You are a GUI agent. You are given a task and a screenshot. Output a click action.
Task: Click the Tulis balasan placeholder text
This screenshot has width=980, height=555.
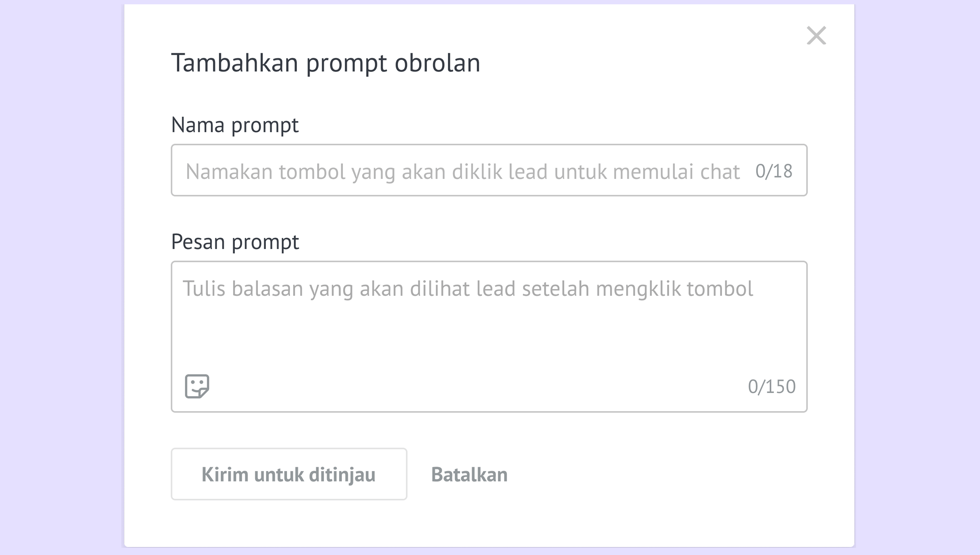point(468,289)
